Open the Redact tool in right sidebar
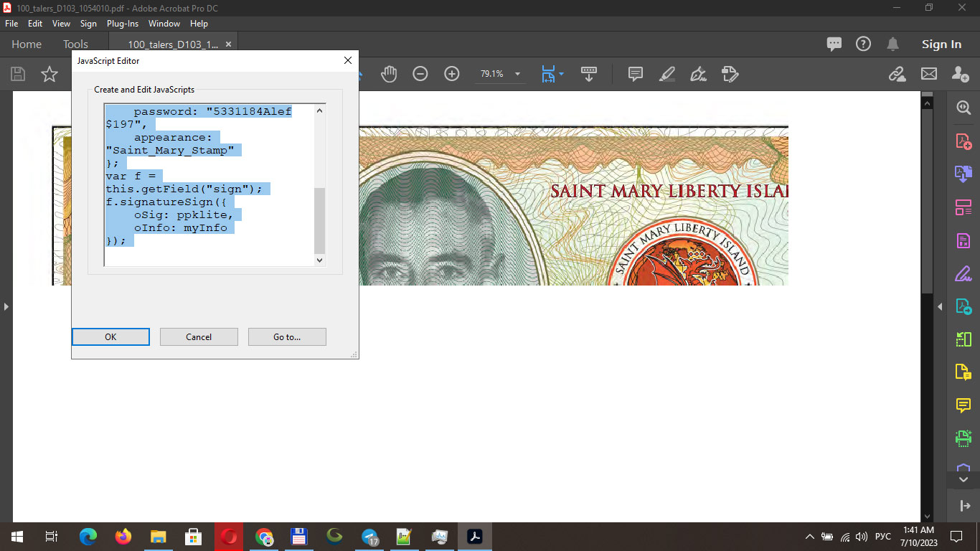Screen dimensions: 980x551 (963, 240)
